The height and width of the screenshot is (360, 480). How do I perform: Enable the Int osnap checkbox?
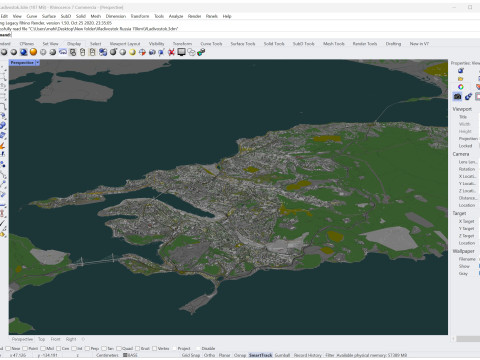pyautogui.click(x=73, y=348)
